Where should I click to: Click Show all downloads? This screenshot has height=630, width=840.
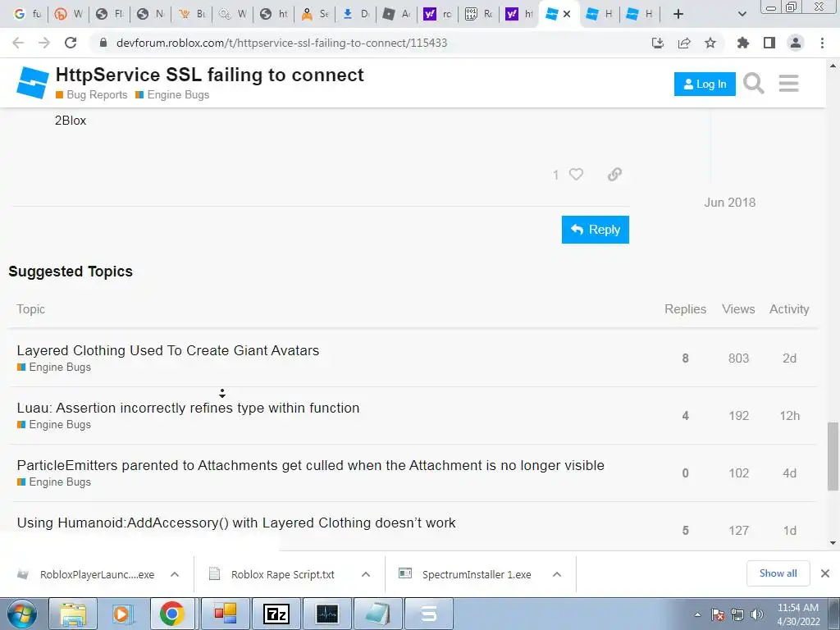coord(778,573)
